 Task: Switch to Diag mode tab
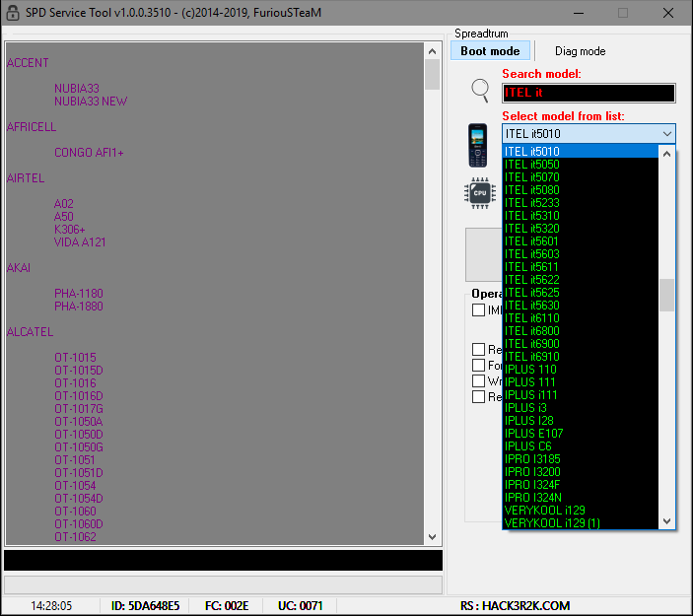pyautogui.click(x=580, y=51)
